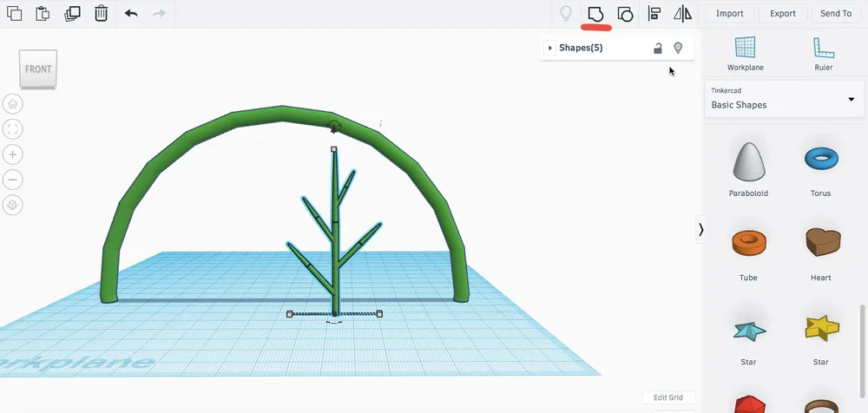
Task: Select the Workplane tool
Action: tap(745, 54)
